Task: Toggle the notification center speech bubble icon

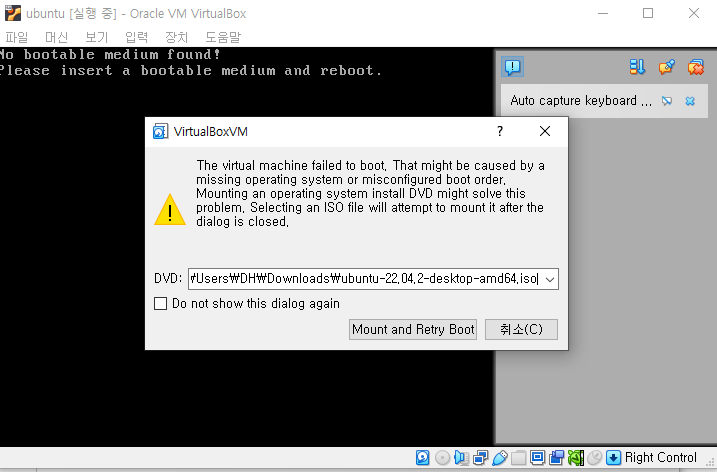Action: 513,67
